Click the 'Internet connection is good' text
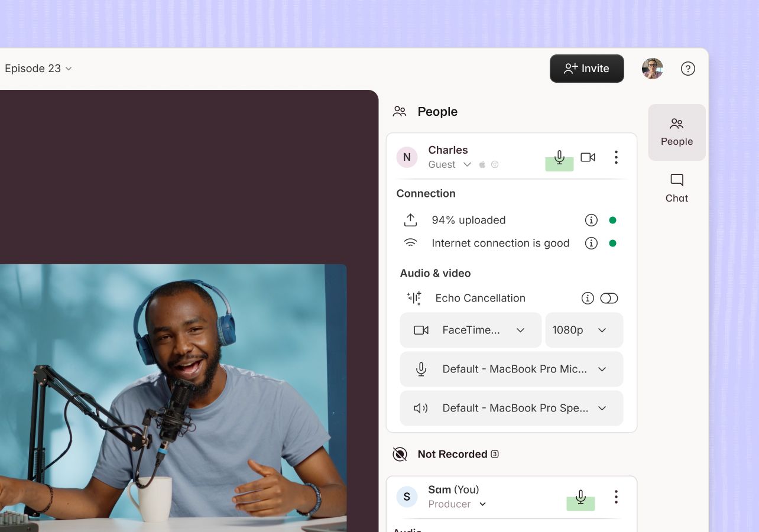 tap(501, 243)
